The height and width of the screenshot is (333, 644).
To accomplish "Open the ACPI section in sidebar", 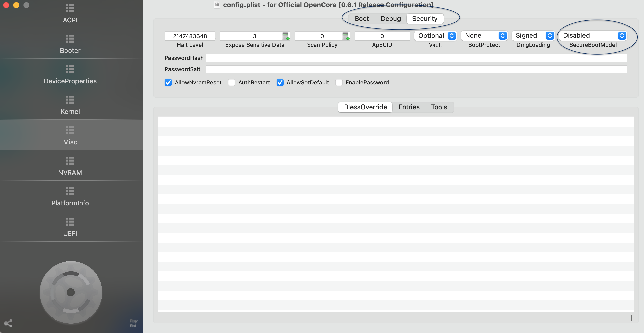I will 70,13.
